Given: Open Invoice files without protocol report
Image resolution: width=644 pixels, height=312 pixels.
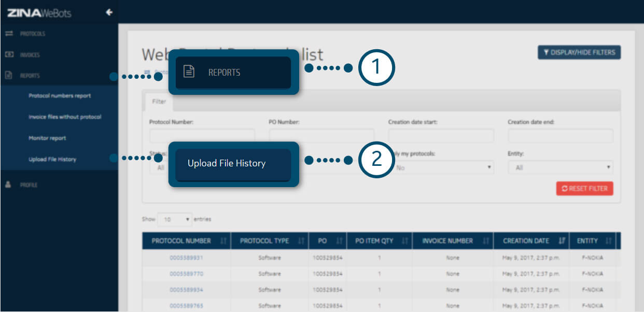Looking at the screenshot, I should pyautogui.click(x=65, y=117).
